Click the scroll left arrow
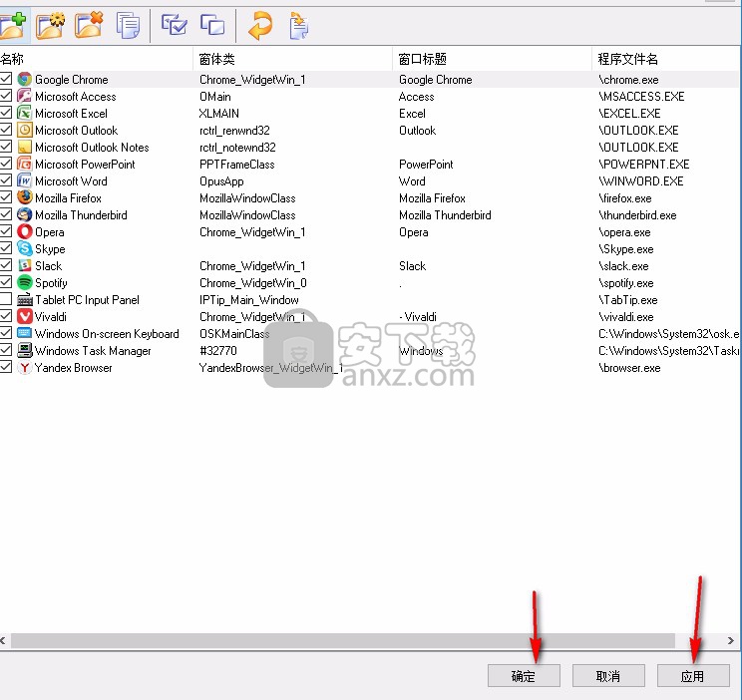Screen dimensions: 742x700 [3, 641]
